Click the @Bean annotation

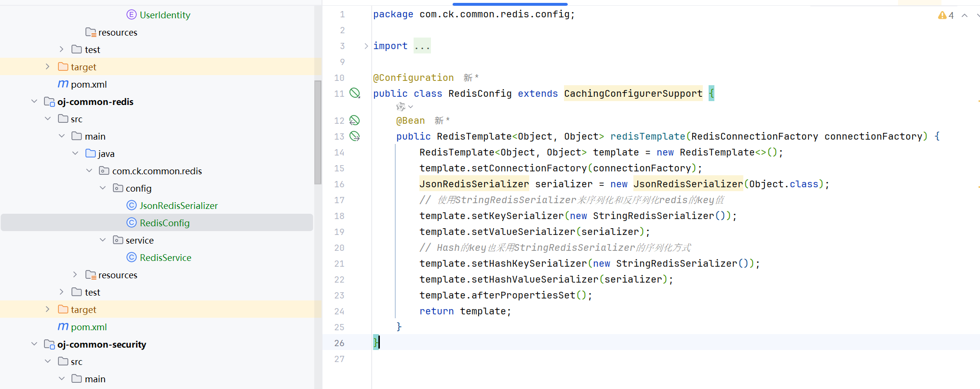(x=410, y=120)
